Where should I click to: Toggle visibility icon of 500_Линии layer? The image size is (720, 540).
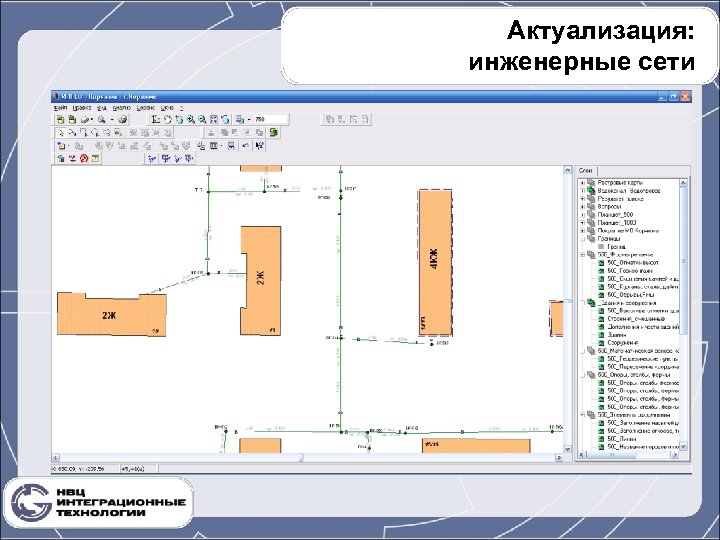click(601, 439)
